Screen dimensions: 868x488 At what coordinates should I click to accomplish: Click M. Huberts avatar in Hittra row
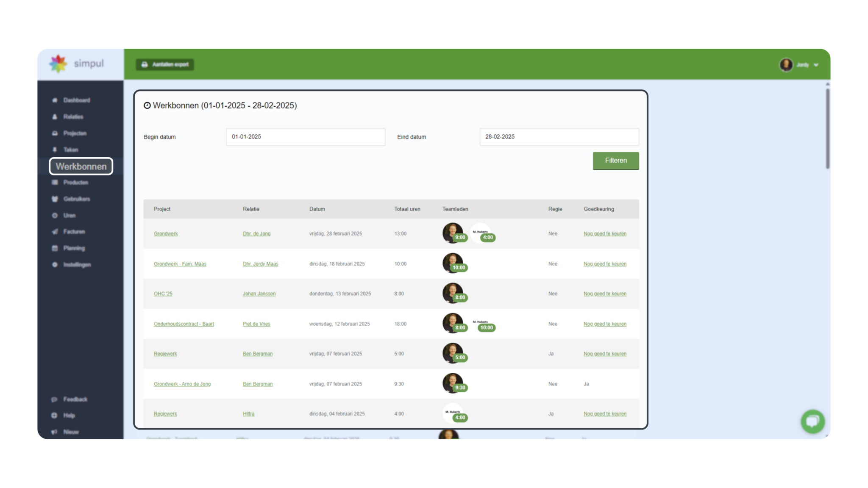coord(453,413)
